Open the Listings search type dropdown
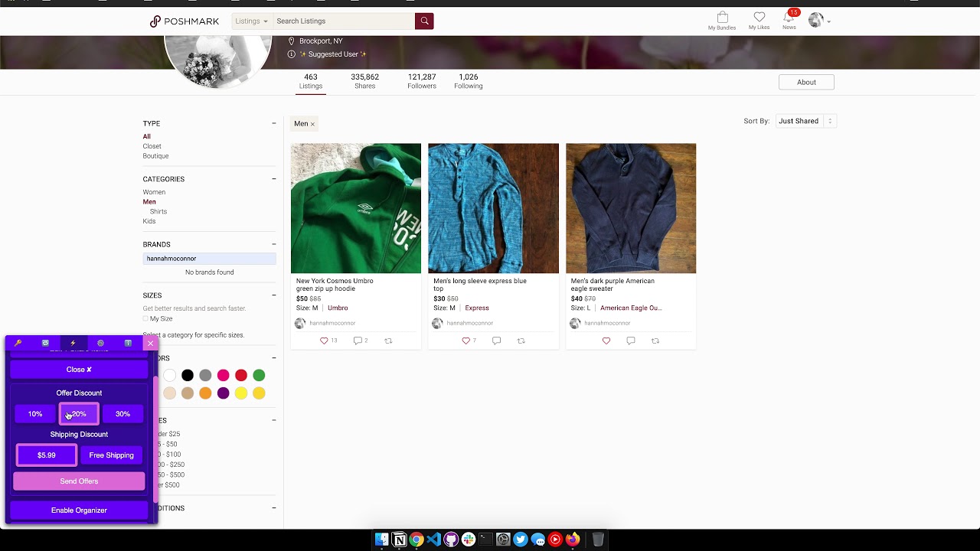Image resolution: width=980 pixels, height=551 pixels. coord(252,21)
